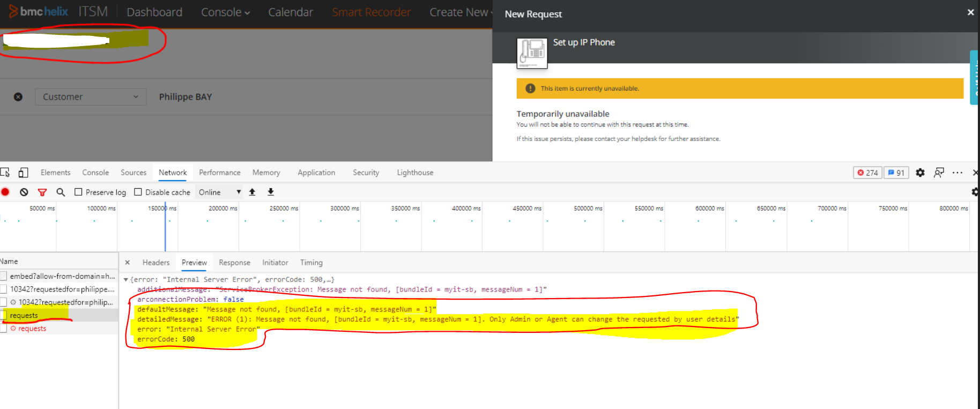Close the request details pane
This screenshot has height=409, width=980.
pyautogui.click(x=127, y=263)
